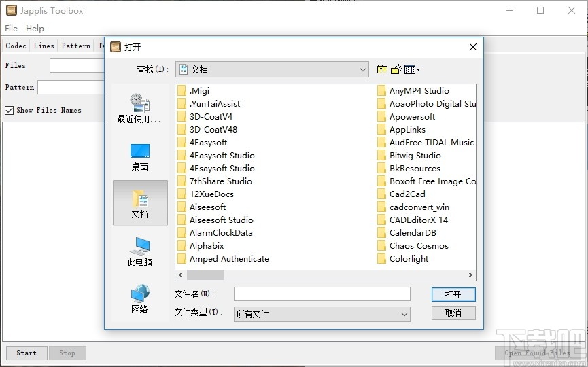Select the Boxoft Free Image folder
This screenshot has width=588, height=367.
[x=426, y=181]
